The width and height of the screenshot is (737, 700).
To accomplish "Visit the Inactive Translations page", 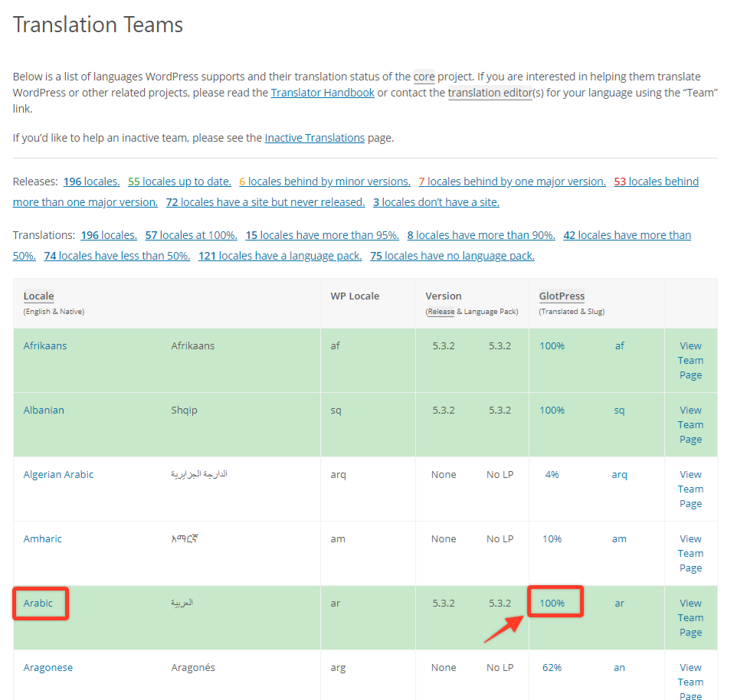I will pyautogui.click(x=314, y=137).
